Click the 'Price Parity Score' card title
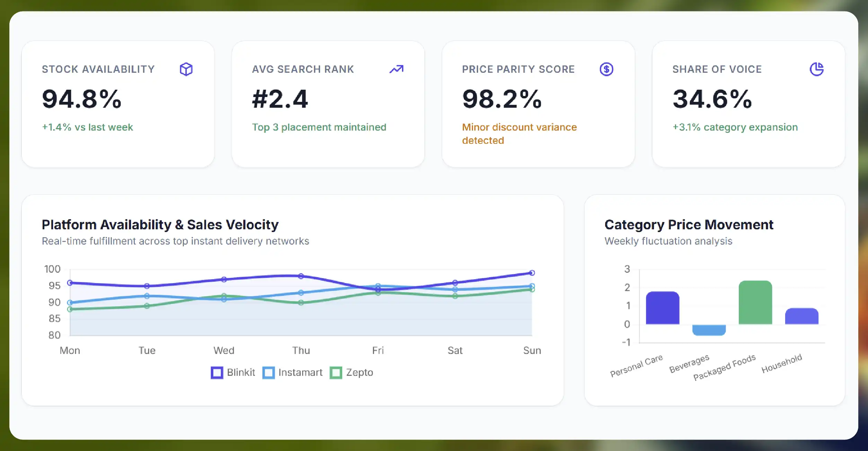The height and width of the screenshot is (451, 868). 518,69
